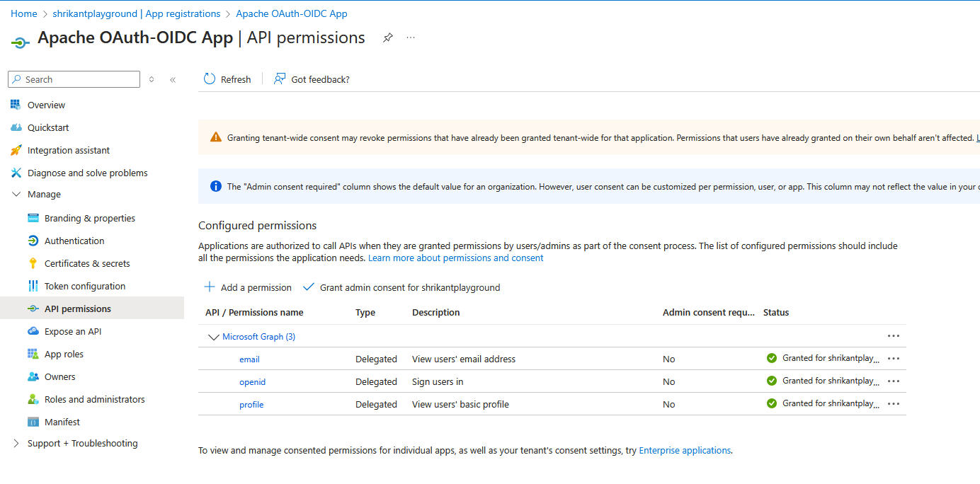Click Apache OAuth-OIDC App breadcrumb link
Screen dimensions: 980x484
coord(292,13)
